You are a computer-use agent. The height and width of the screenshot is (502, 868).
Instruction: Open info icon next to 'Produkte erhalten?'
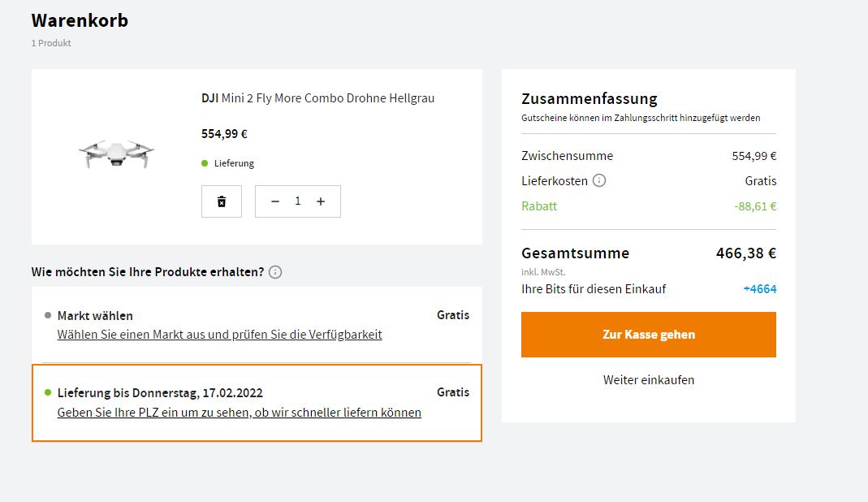coord(275,272)
